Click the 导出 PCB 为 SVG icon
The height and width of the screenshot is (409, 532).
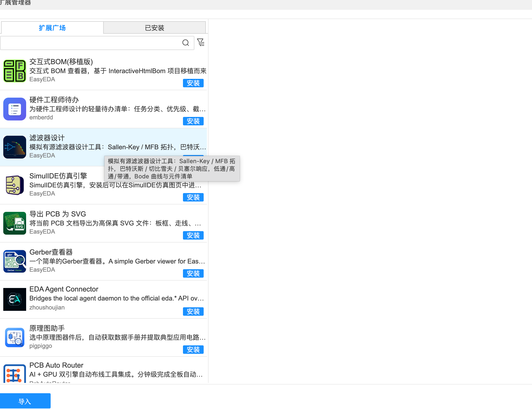click(x=15, y=223)
